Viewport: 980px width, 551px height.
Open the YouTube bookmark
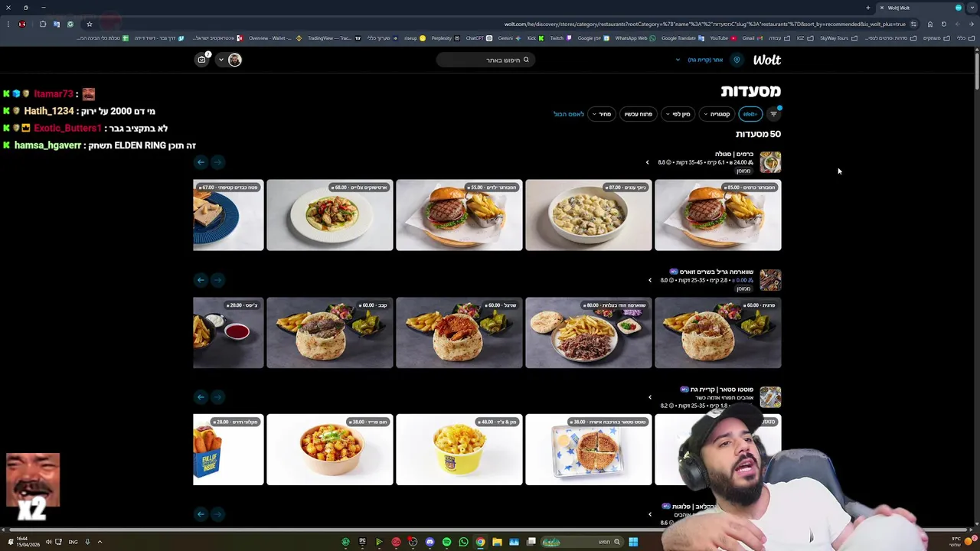coord(722,38)
